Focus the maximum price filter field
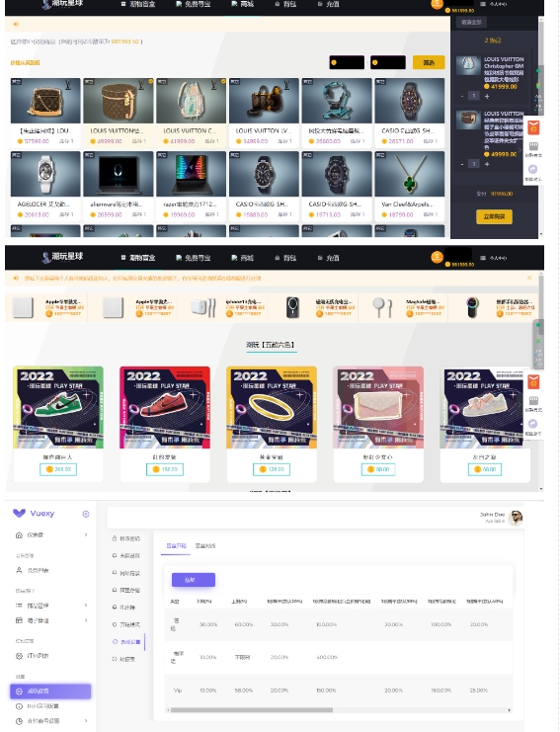Screen dimensions: 560x732 pyautogui.click(x=388, y=62)
